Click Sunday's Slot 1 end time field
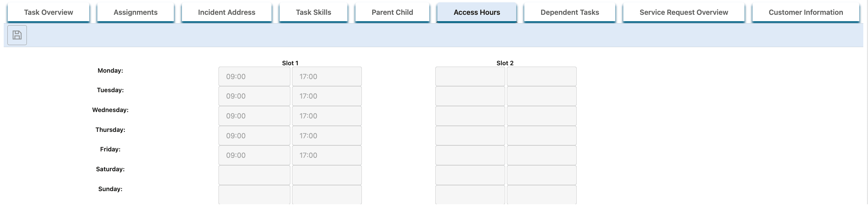The width and height of the screenshot is (868, 216). pos(327,195)
